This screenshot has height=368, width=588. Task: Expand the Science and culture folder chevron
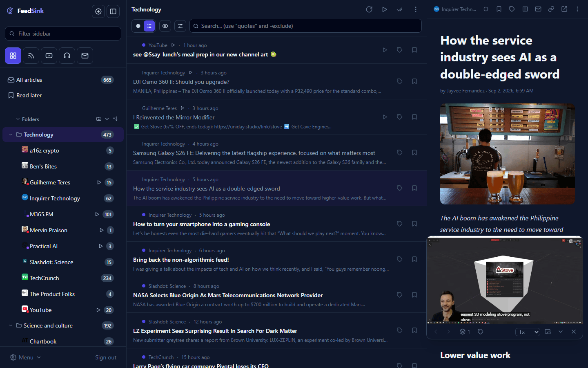tap(11, 325)
